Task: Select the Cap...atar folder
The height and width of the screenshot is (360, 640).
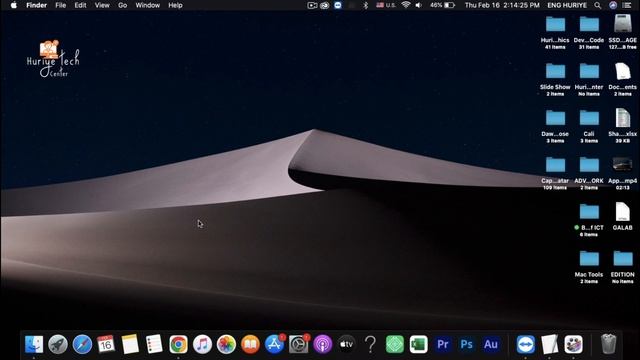Action: pos(555,165)
